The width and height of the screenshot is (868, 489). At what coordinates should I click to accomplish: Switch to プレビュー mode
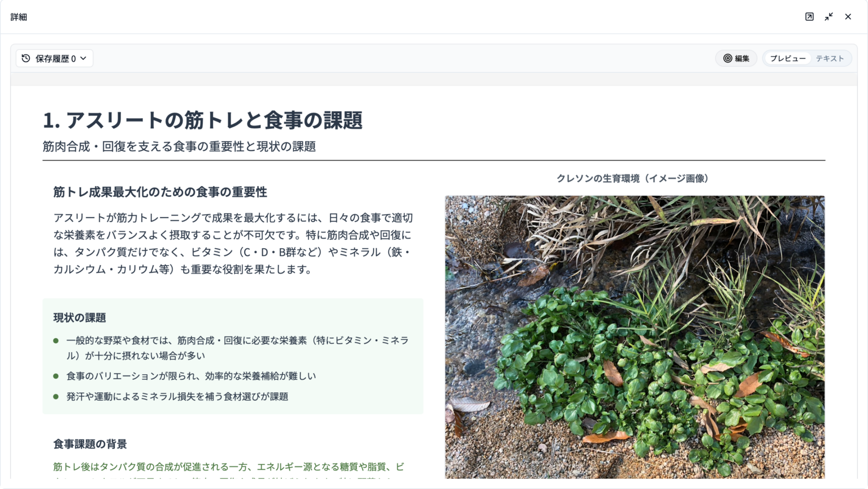[787, 58]
